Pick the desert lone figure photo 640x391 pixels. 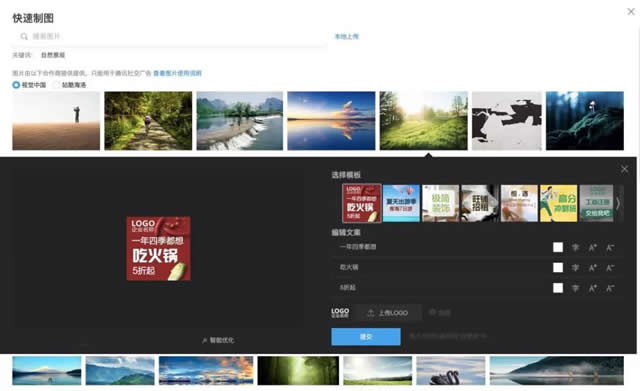[x=56, y=121]
